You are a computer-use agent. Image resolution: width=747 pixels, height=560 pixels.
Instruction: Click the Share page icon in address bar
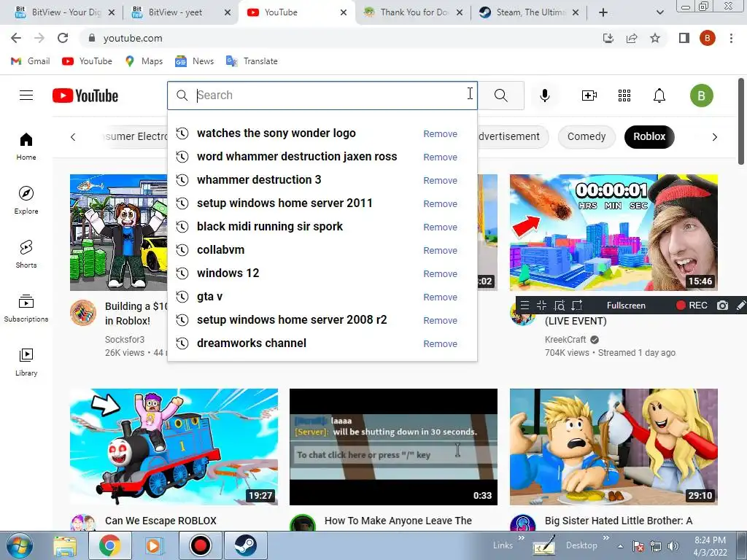[632, 38]
